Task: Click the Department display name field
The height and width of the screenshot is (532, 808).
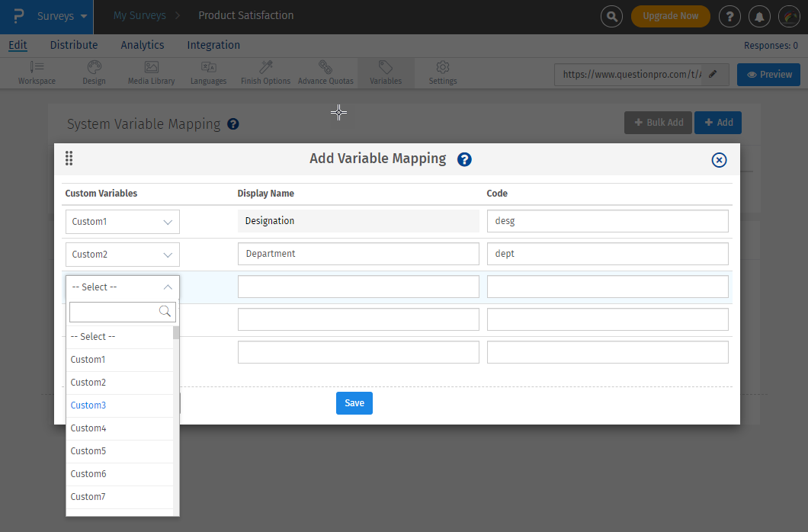Action: coord(358,254)
